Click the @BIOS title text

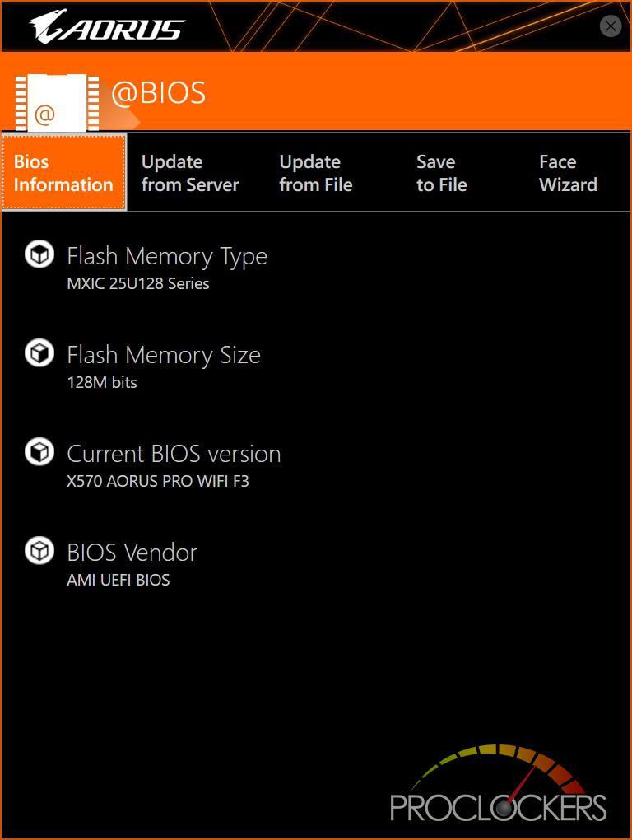(x=158, y=93)
